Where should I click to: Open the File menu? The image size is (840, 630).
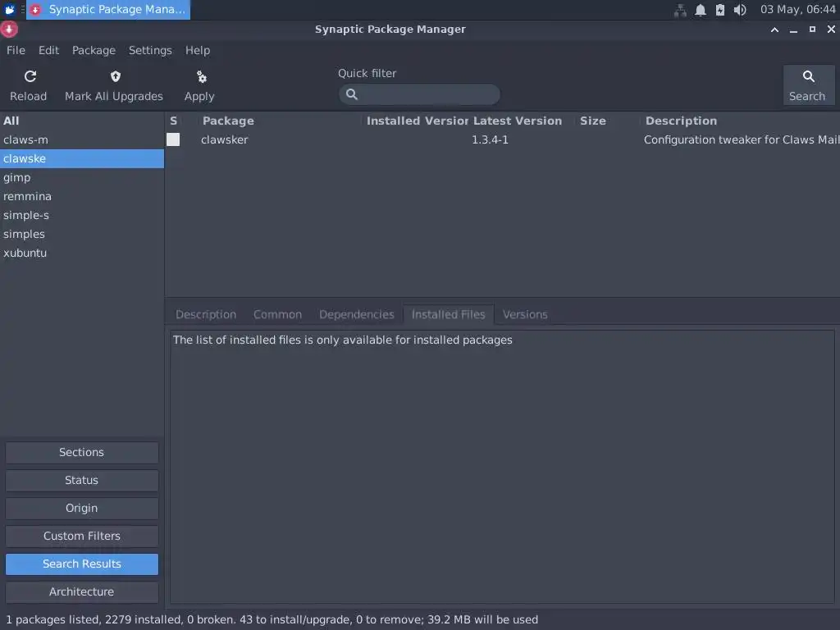pos(16,50)
